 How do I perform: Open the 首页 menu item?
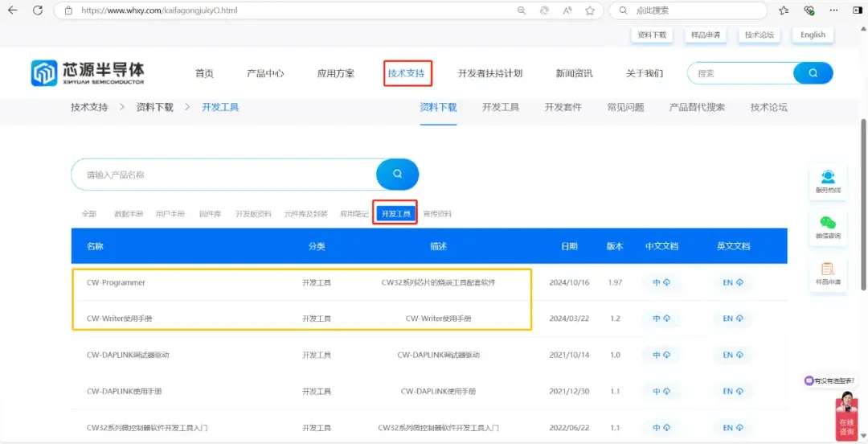[204, 73]
